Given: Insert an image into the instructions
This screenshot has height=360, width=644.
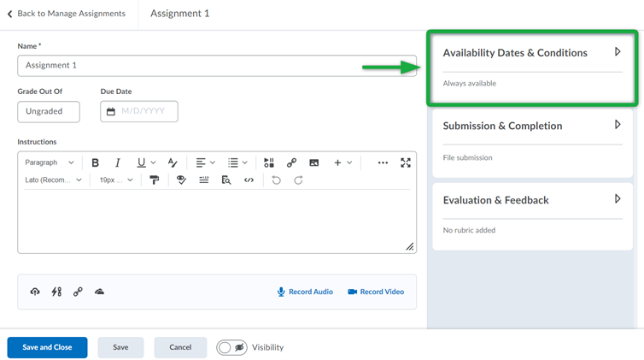Looking at the screenshot, I should click(314, 162).
